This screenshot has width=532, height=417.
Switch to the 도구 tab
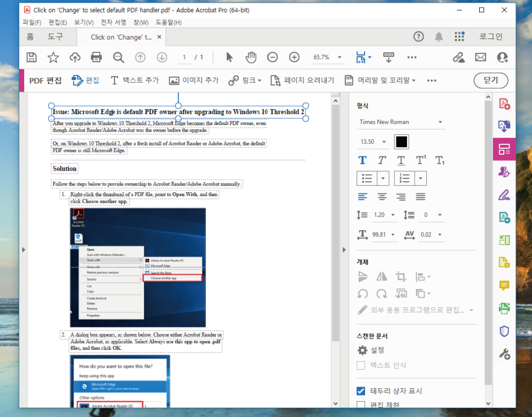click(55, 36)
